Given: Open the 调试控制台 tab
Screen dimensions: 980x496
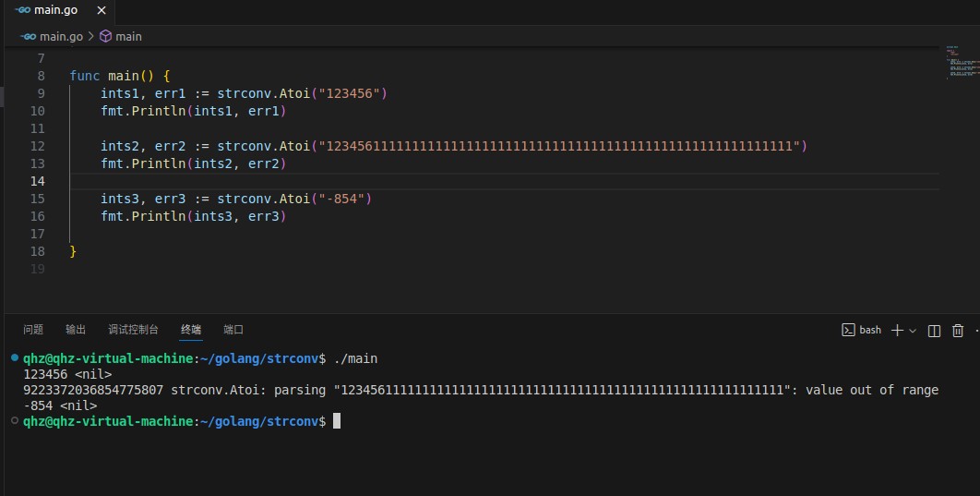Looking at the screenshot, I should pyautogui.click(x=133, y=330).
